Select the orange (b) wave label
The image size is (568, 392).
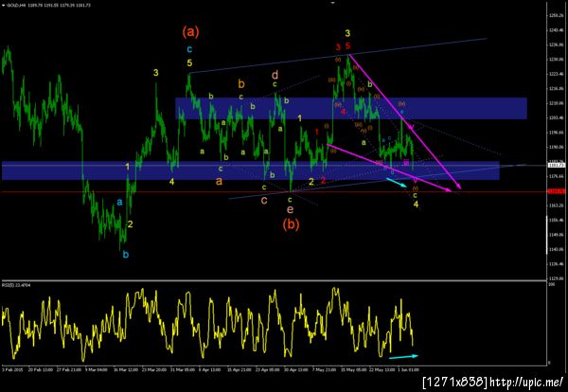pyautogui.click(x=291, y=224)
